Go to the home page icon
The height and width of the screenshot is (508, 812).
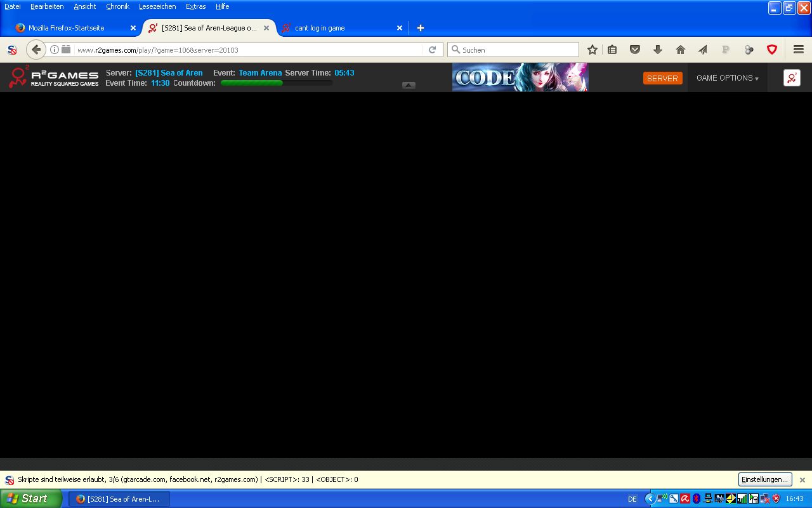(x=680, y=50)
